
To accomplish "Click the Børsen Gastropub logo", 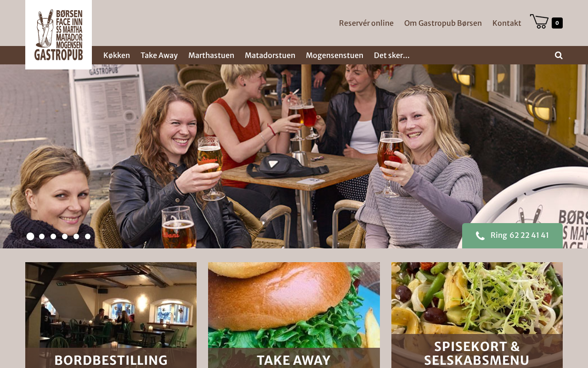I will click(58, 34).
